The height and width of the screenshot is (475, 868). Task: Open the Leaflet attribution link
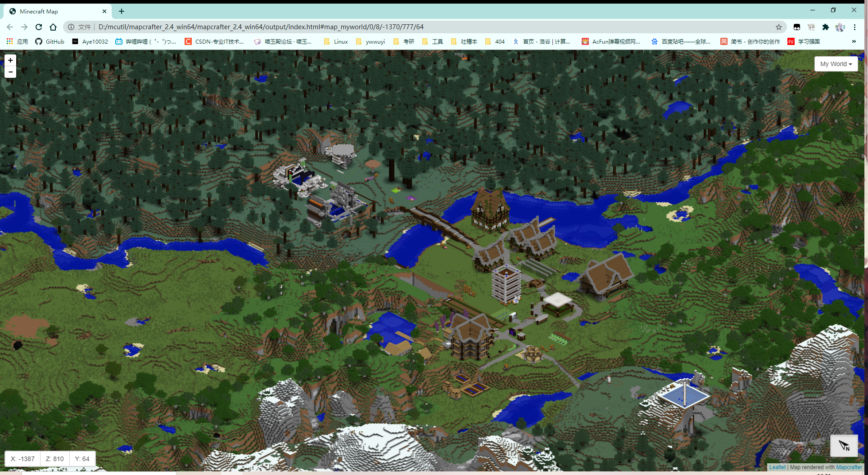coord(778,467)
